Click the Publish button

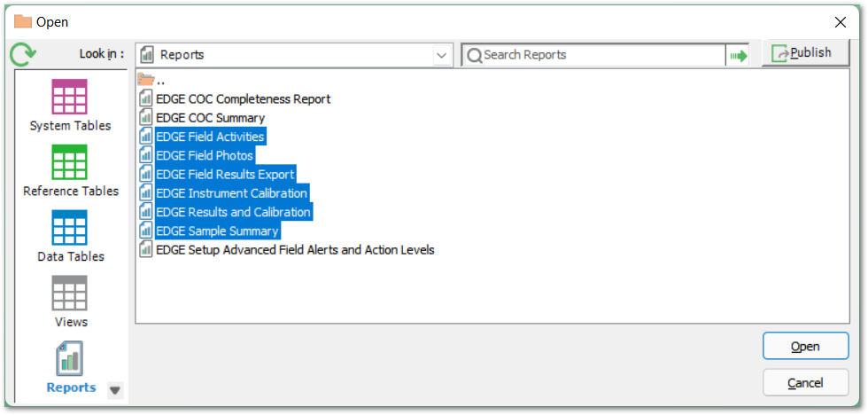pyautogui.click(x=805, y=53)
